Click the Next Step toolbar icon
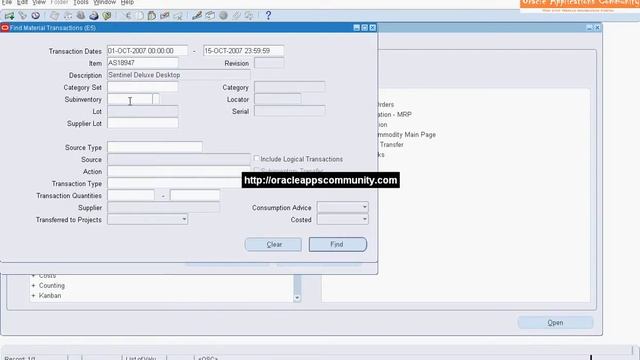Viewport: 640px width, 360px height. [67, 16]
